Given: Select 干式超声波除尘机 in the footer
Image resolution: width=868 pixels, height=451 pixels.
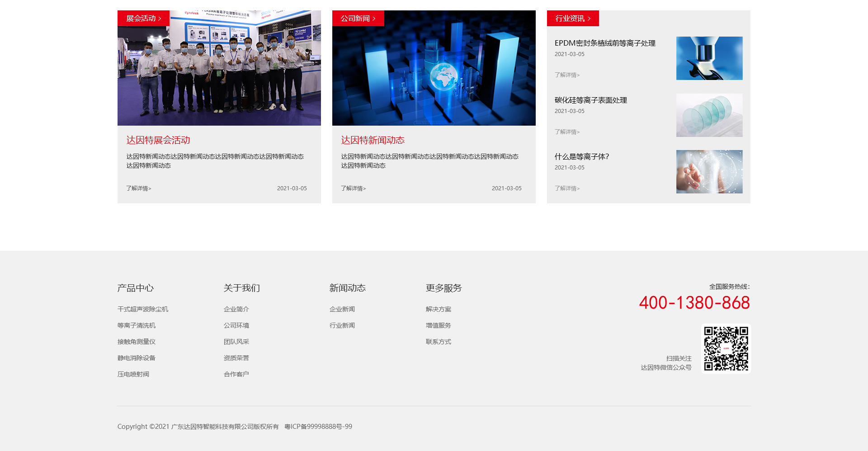Looking at the screenshot, I should coord(143,309).
